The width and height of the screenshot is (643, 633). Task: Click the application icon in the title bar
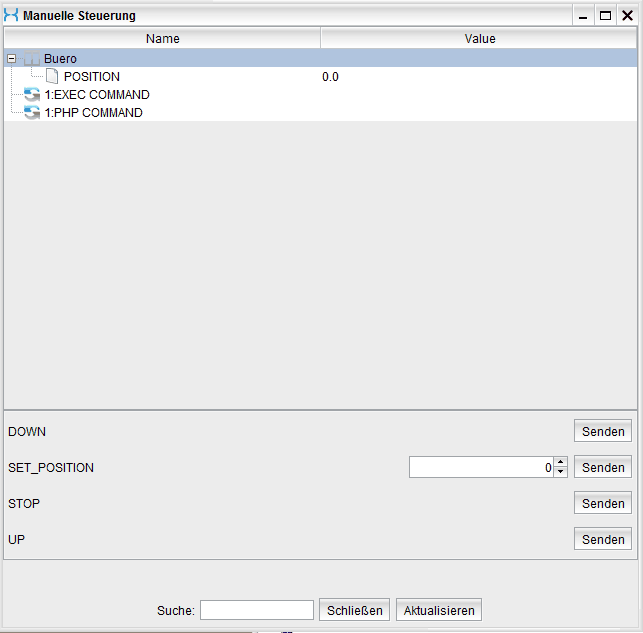coord(11,16)
